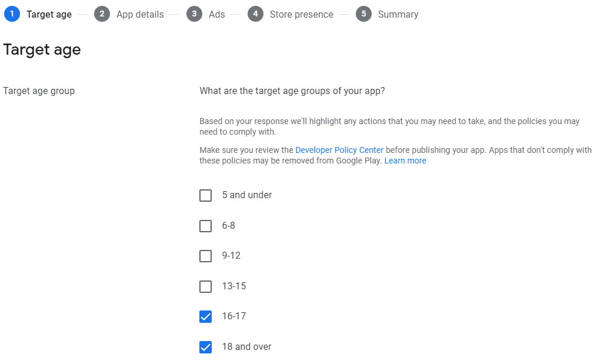Image resolution: width=604 pixels, height=364 pixels.
Task: Select the 9-12 target age group
Action: point(205,256)
